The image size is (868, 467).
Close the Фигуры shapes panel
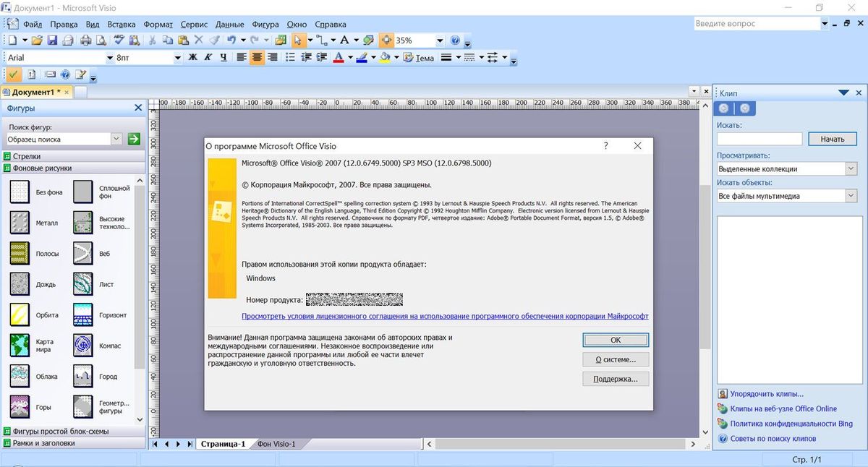(138, 108)
